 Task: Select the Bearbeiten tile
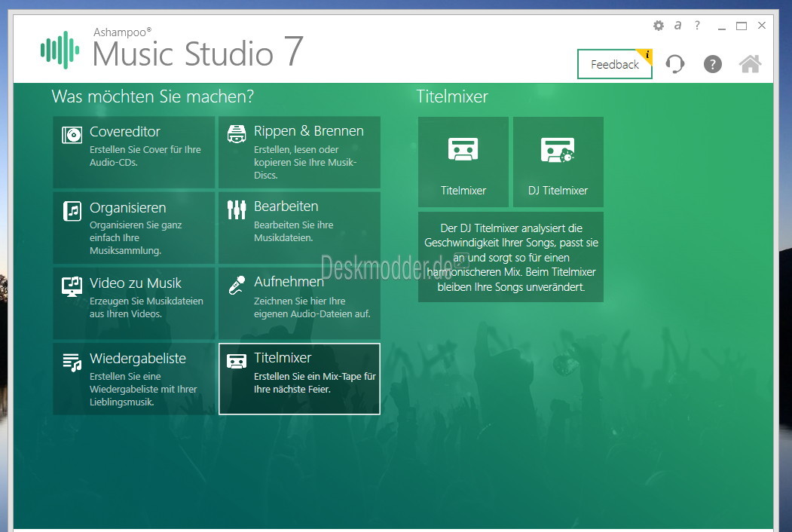(x=299, y=228)
